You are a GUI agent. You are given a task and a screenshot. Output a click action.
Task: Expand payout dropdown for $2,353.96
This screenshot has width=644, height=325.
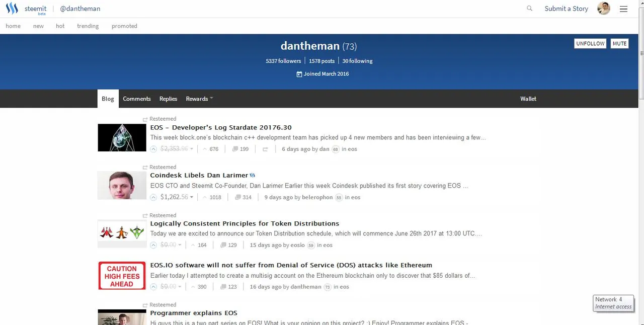coord(192,149)
